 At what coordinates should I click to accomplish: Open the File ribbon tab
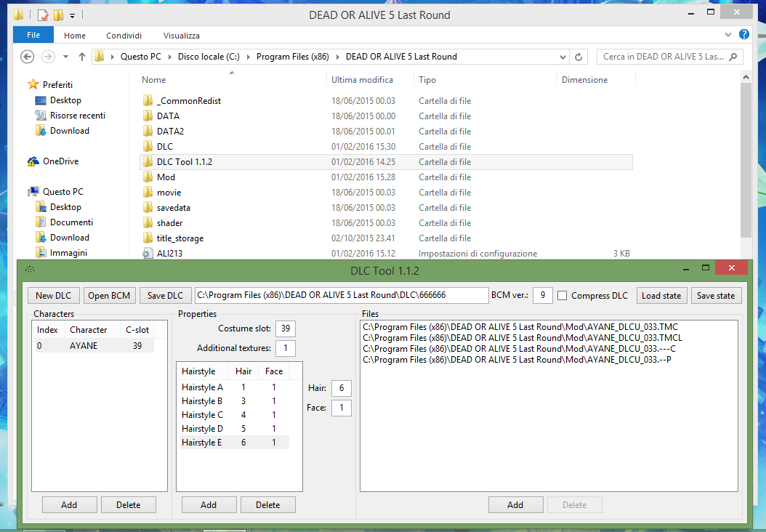coord(33,35)
